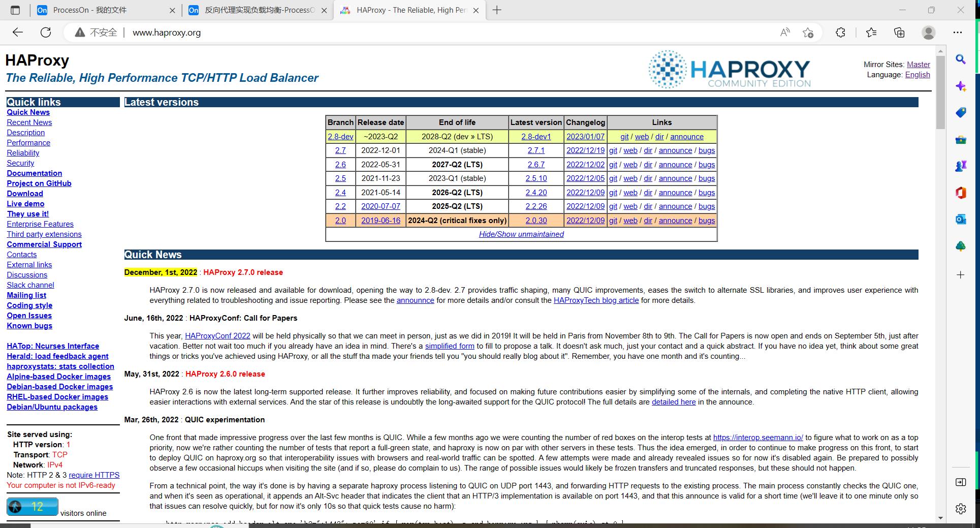Open latest version 2.6.7 link

(x=536, y=165)
